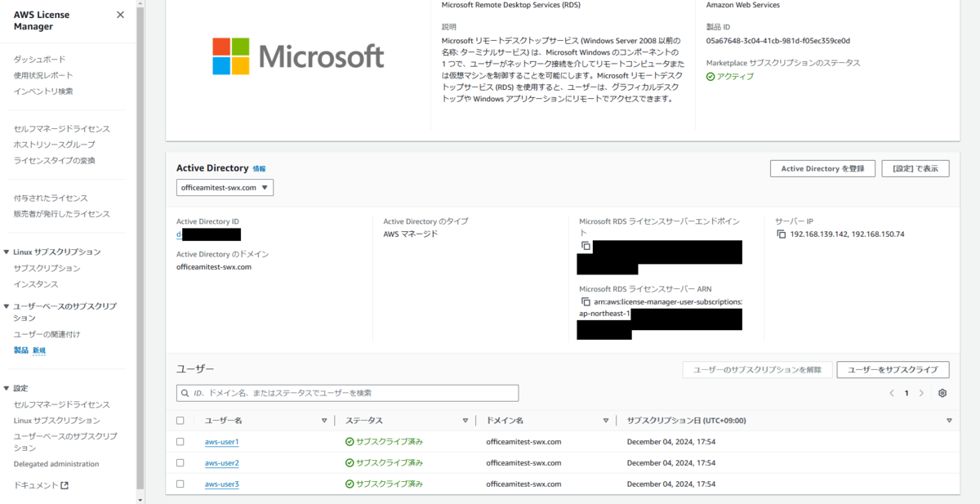Image resolution: width=980 pixels, height=504 pixels.
Task: Collapse the ユーザーベースのサブスクリプション sidebar section
Action: pyautogui.click(x=7, y=306)
